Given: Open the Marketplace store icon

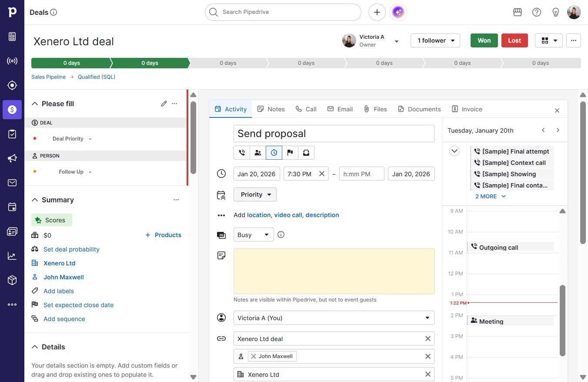Looking at the screenshot, I should pos(518,12).
